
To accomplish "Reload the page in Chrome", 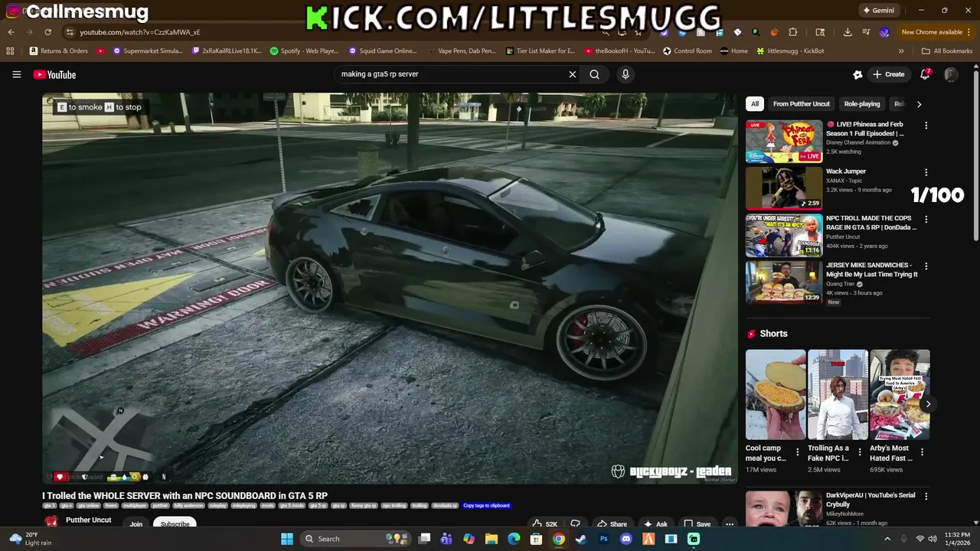I will tap(47, 32).
